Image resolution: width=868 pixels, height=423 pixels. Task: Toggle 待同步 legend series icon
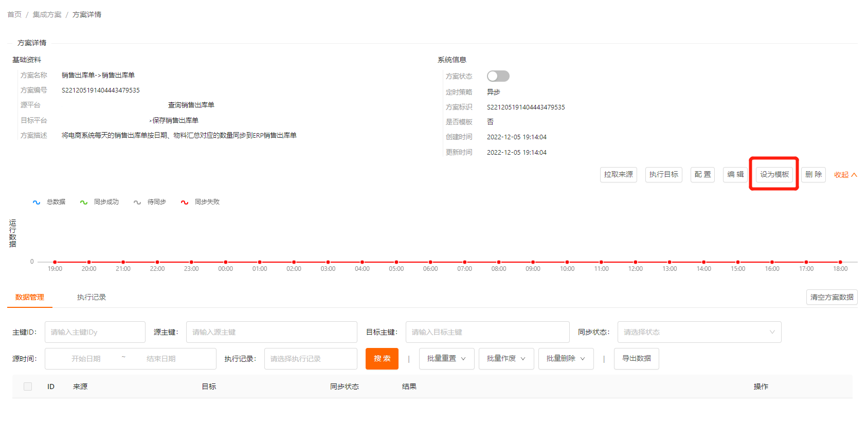[137, 202]
